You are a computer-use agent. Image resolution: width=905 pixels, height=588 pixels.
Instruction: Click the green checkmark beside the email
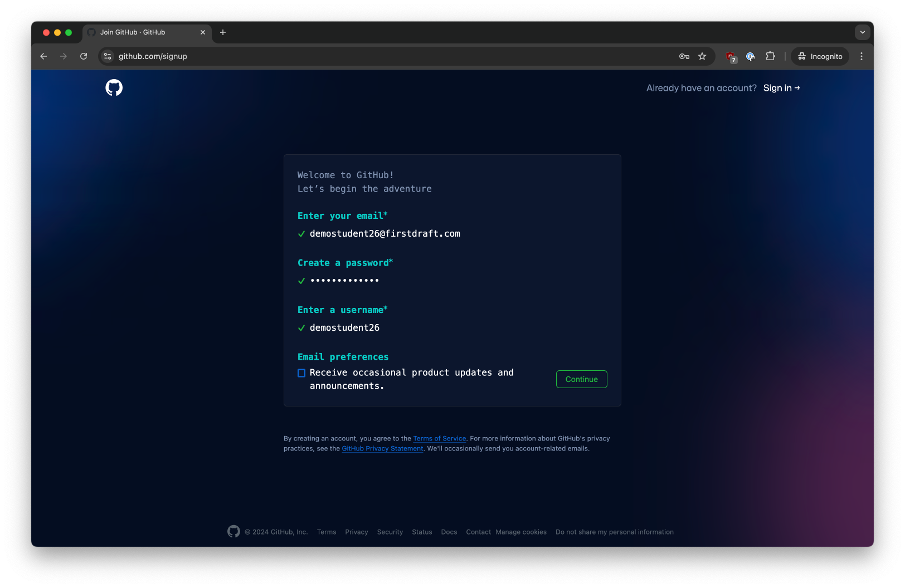301,234
